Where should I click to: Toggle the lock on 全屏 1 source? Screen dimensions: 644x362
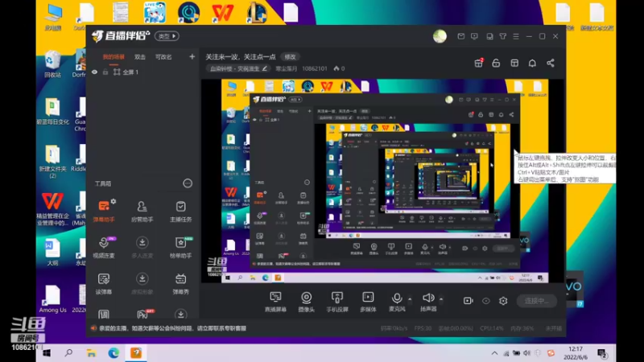point(105,72)
